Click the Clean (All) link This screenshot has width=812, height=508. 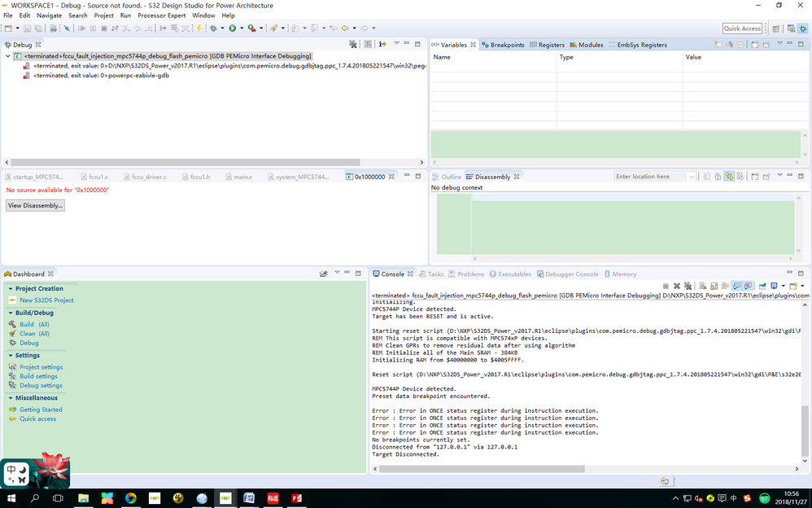tap(34, 334)
